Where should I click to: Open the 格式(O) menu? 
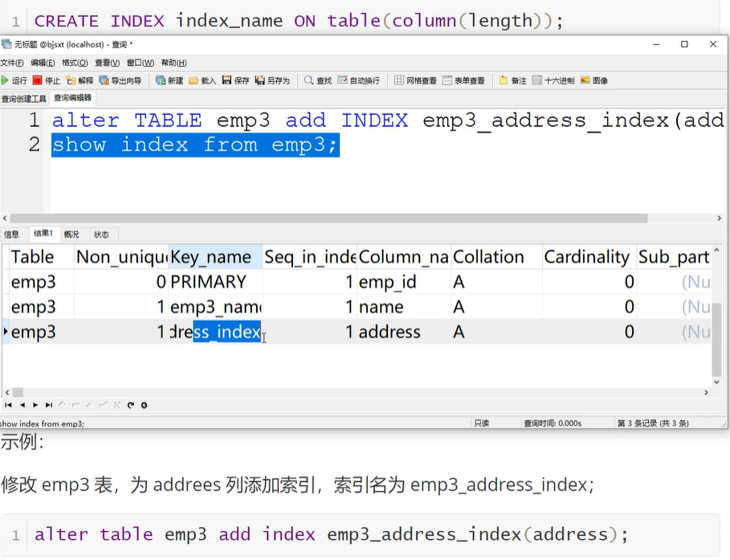[75, 63]
